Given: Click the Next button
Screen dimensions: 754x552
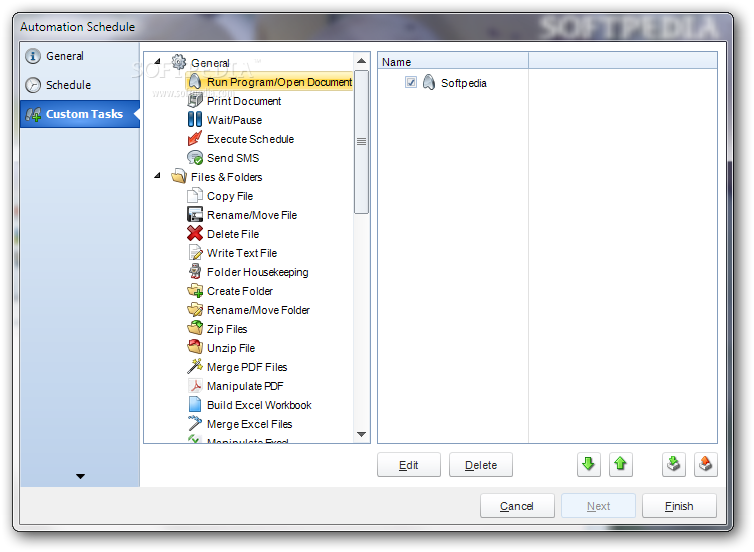Looking at the screenshot, I should pyautogui.click(x=598, y=506).
